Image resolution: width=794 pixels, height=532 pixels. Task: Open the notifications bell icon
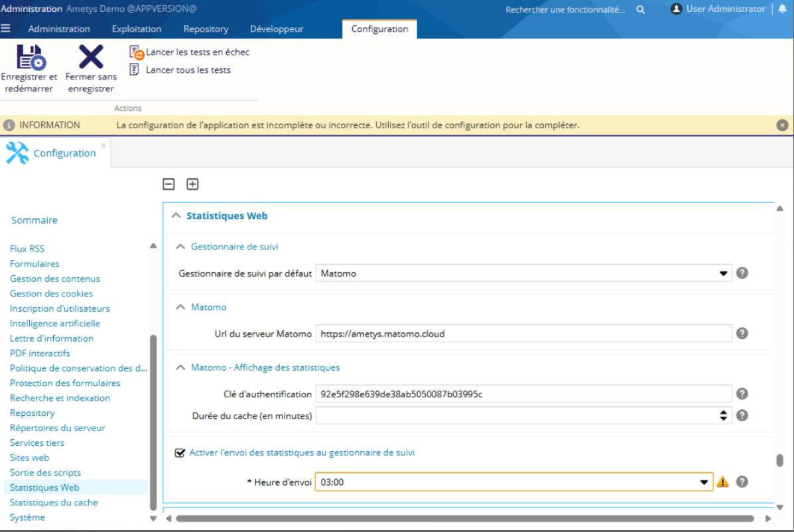(782, 9)
